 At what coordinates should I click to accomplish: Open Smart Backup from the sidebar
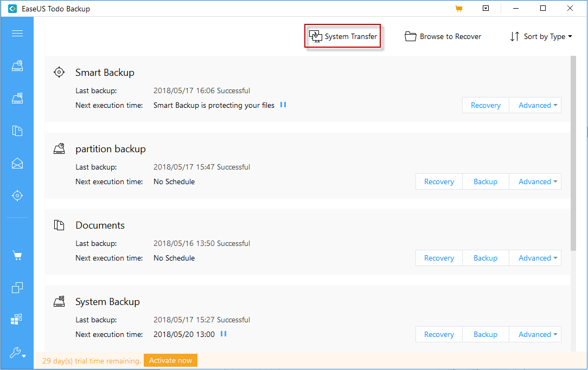(17, 196)
